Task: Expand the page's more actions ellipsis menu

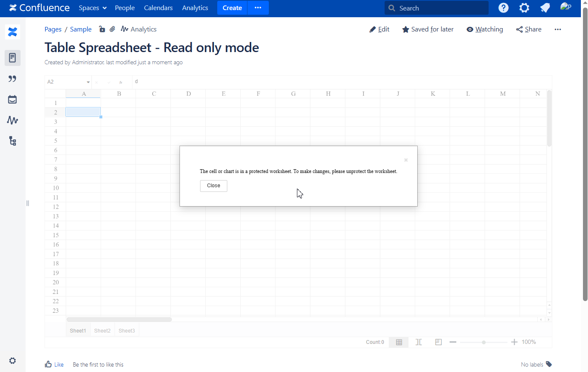Action: click(x=557, y=29)
